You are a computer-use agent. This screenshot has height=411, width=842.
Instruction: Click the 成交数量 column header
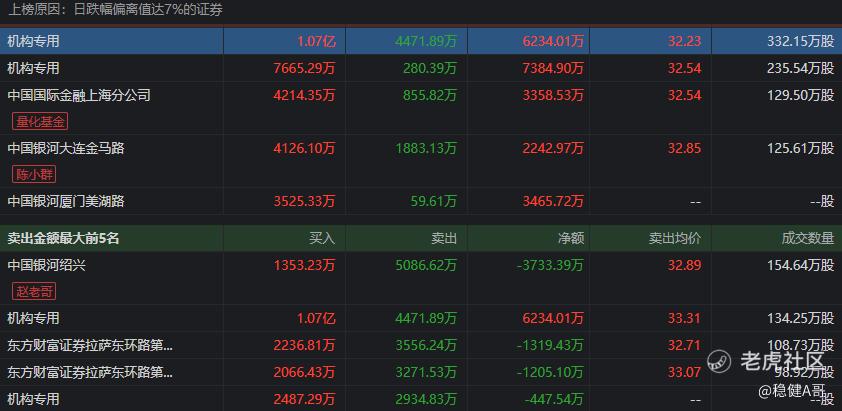point(807,239)
